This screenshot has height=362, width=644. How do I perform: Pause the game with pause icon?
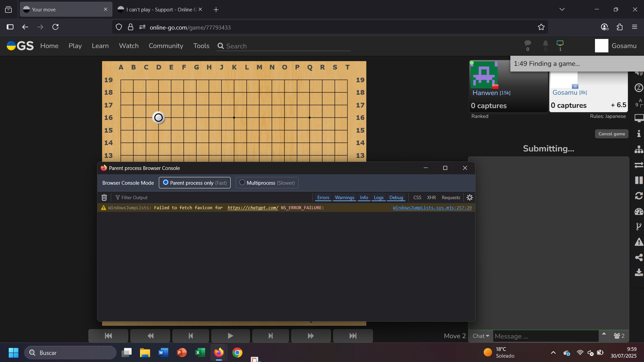639,180
